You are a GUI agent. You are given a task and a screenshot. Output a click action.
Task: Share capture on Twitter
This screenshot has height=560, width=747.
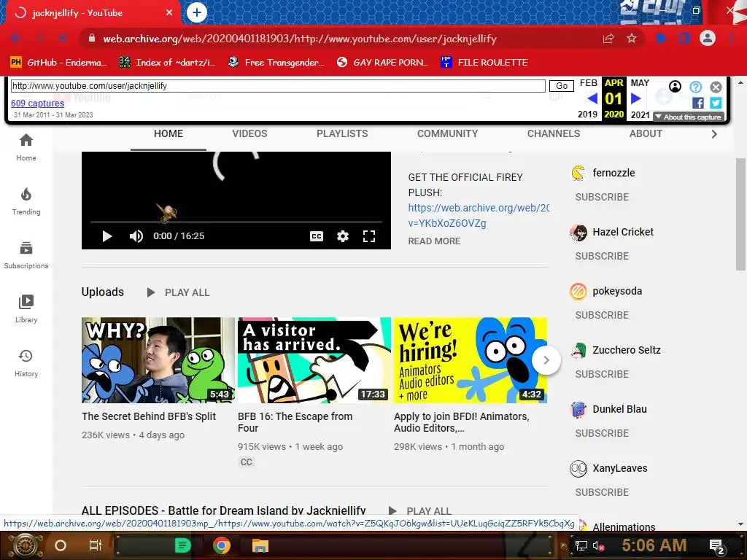716,103
